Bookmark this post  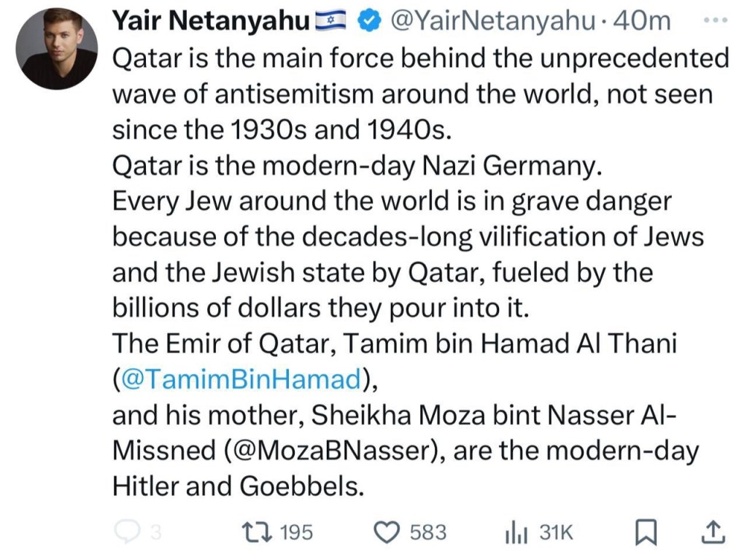[x=646, y=534]
